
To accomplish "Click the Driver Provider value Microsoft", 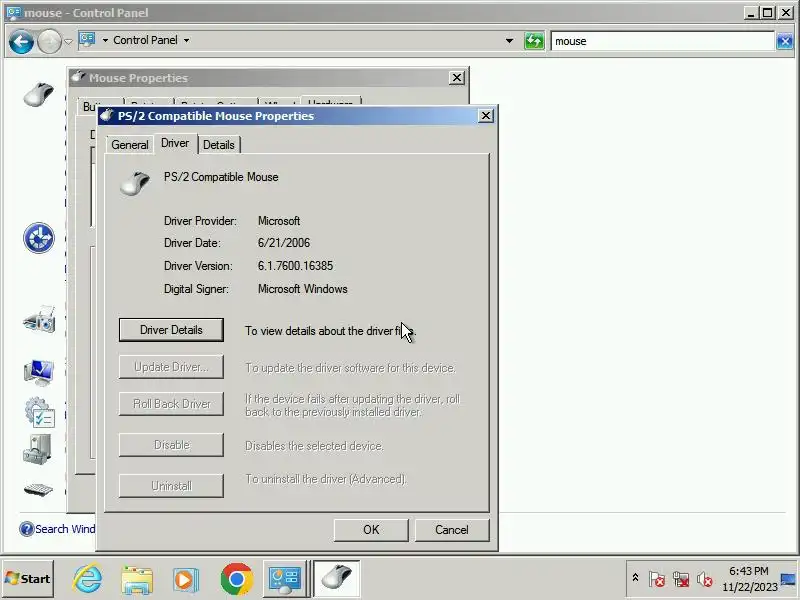I will click(x=279, y=221).
